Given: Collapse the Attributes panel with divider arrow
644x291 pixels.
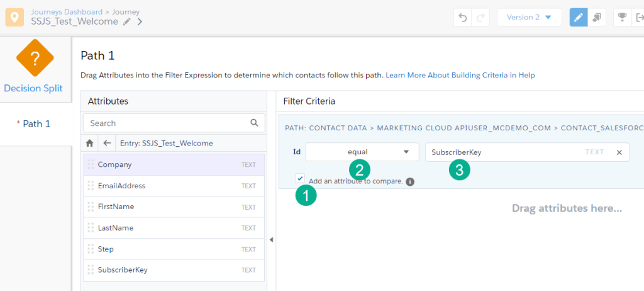Looking at the screenshot, I should pyautogui.click(x=271, y=239).
